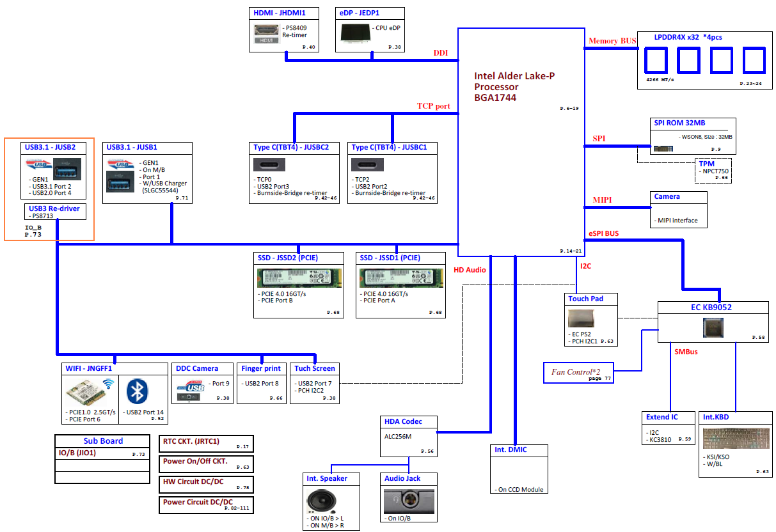Click the HDMI connector image in JHDMI1 block
The height and width of the screenshot is (532, 776).
267,34
